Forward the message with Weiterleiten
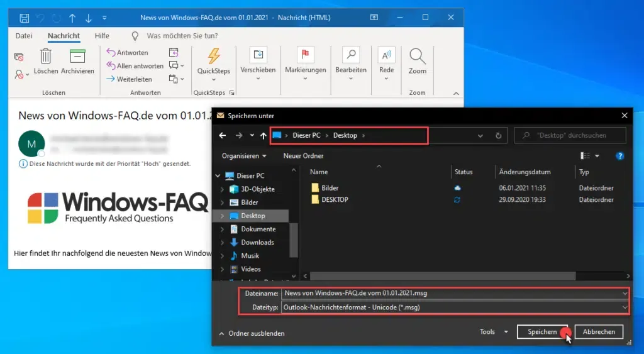644x354 pixels. (x=129, y=79)
